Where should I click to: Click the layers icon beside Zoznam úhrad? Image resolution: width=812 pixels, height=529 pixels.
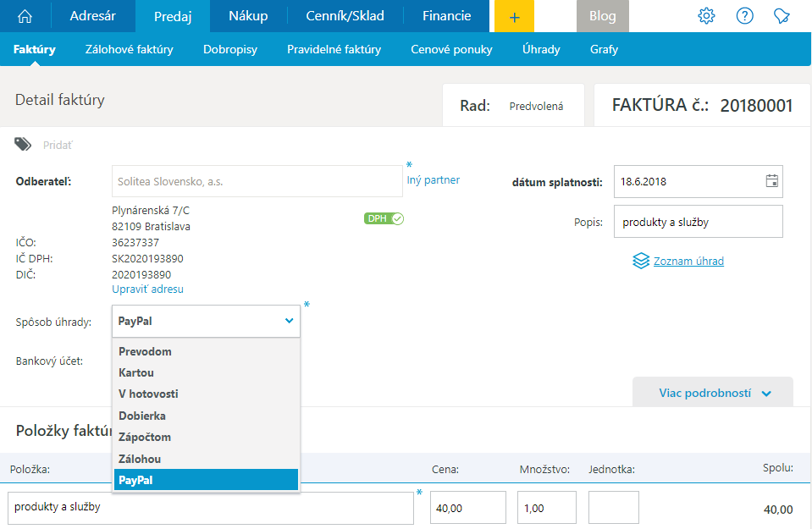click(x=641, y=261)
